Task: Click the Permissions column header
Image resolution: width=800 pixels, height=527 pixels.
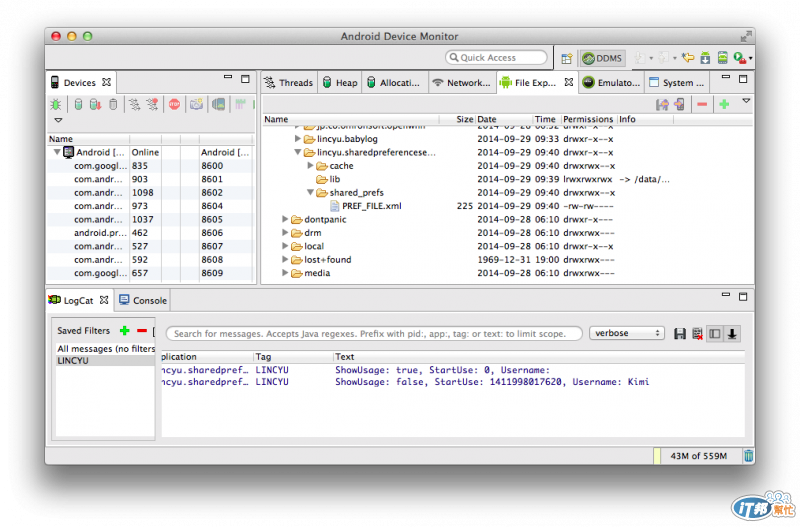Action: coord(588,119)
